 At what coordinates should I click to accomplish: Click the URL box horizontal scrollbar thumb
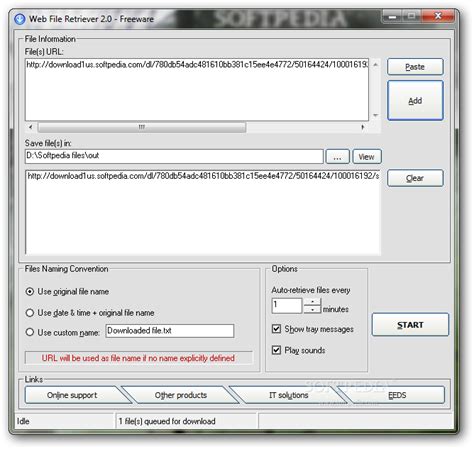[x=142, y=127]
